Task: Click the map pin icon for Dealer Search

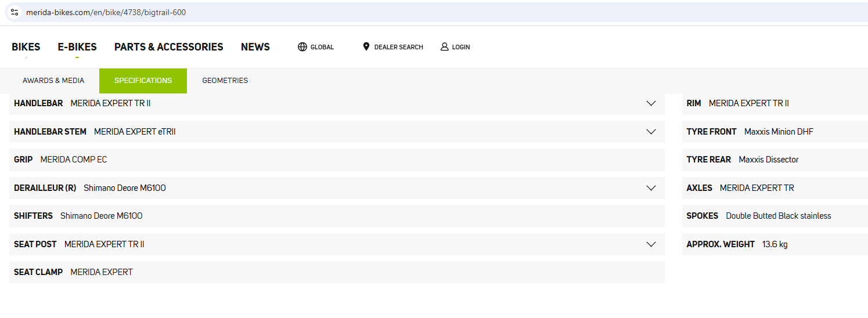Action: [x=366, y=46]
